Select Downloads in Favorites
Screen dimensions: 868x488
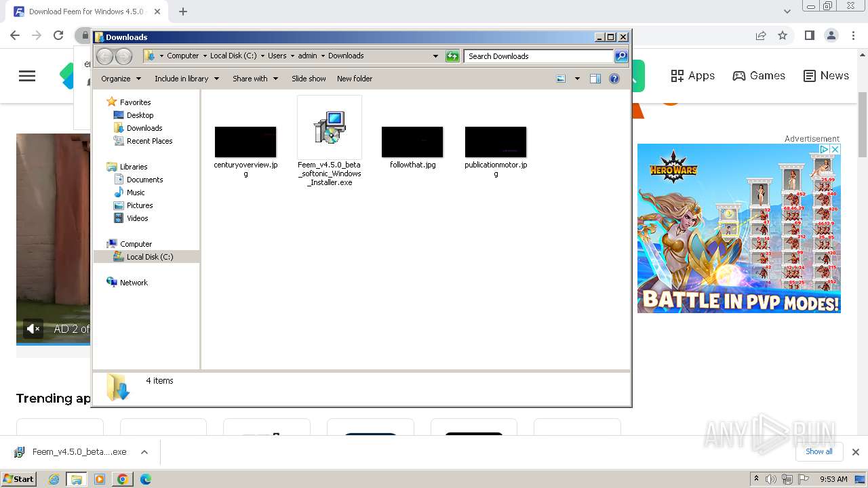[x=144, y=128]
